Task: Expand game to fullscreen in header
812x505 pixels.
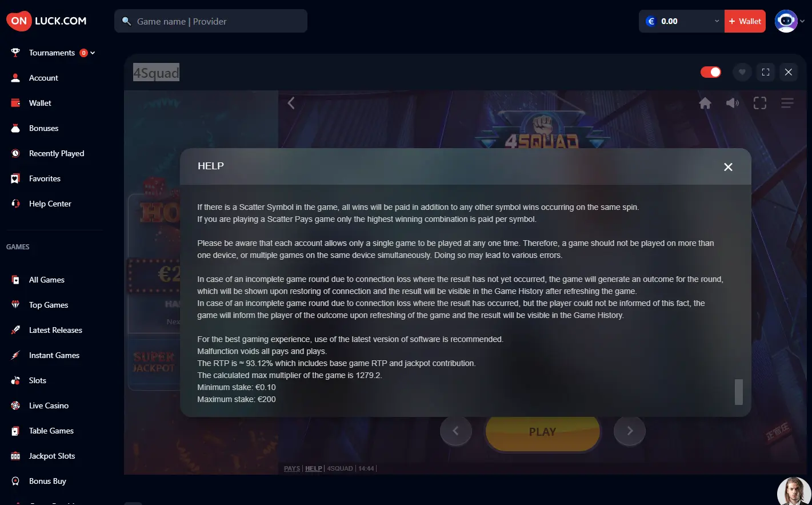Action: click(766, 72)
